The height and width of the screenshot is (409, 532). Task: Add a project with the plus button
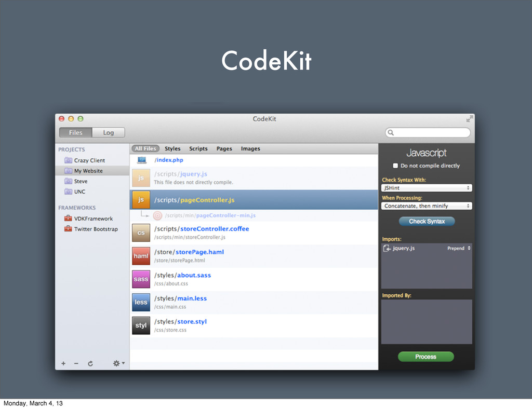pyautogui.click(x=63, y=363)
